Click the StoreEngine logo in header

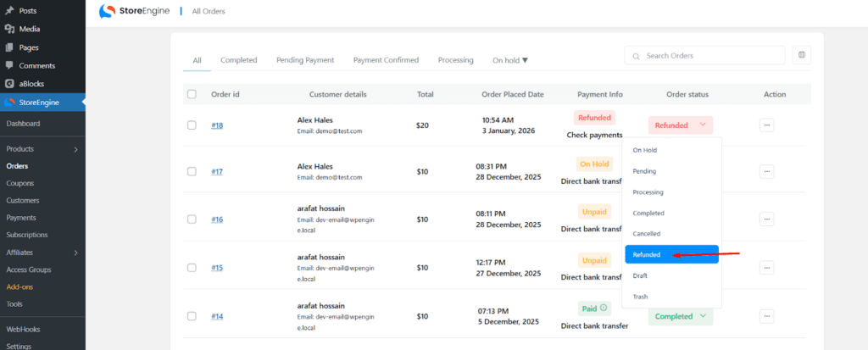pyautogui.click(x=134, y=11)
